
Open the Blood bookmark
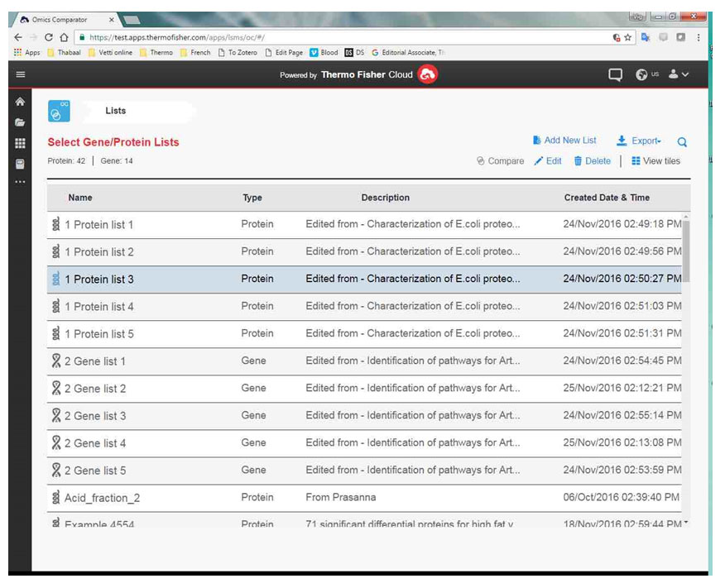324,52
